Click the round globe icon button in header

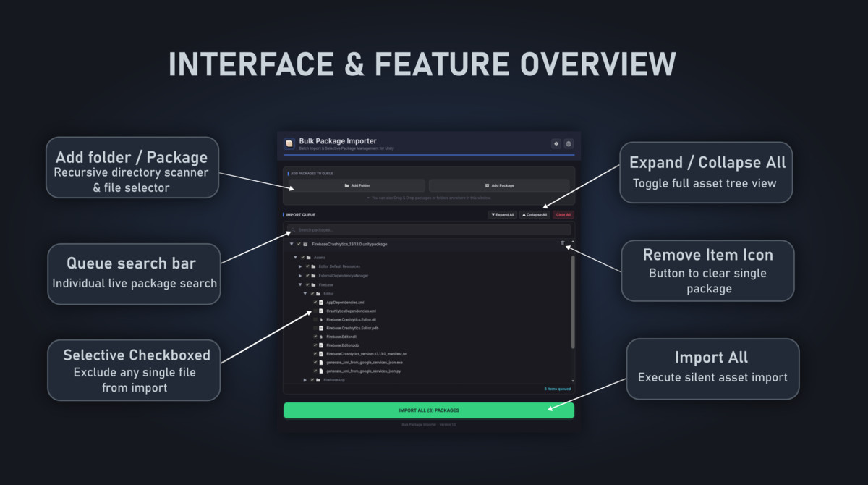(569, 143)
